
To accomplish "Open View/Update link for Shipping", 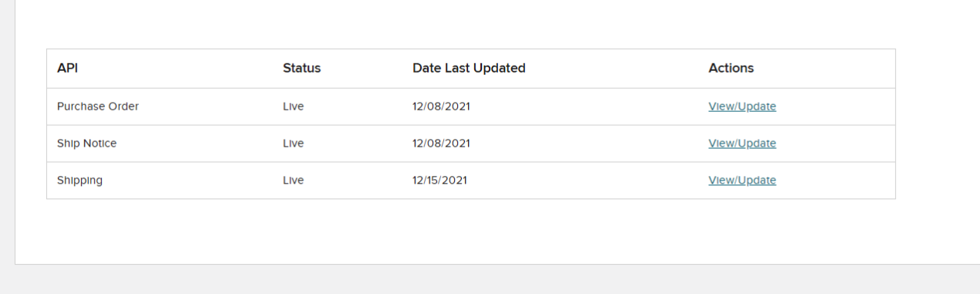I will (742, 181).
